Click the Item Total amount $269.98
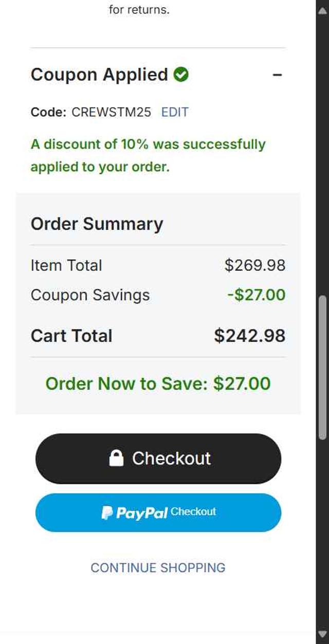The height and width of the screenshot is (644, 329). tap(254, 265)
